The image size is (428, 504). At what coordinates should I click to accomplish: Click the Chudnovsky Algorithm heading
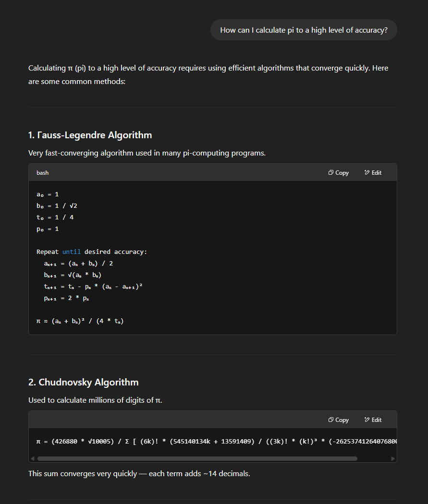(x=83, y=382)
